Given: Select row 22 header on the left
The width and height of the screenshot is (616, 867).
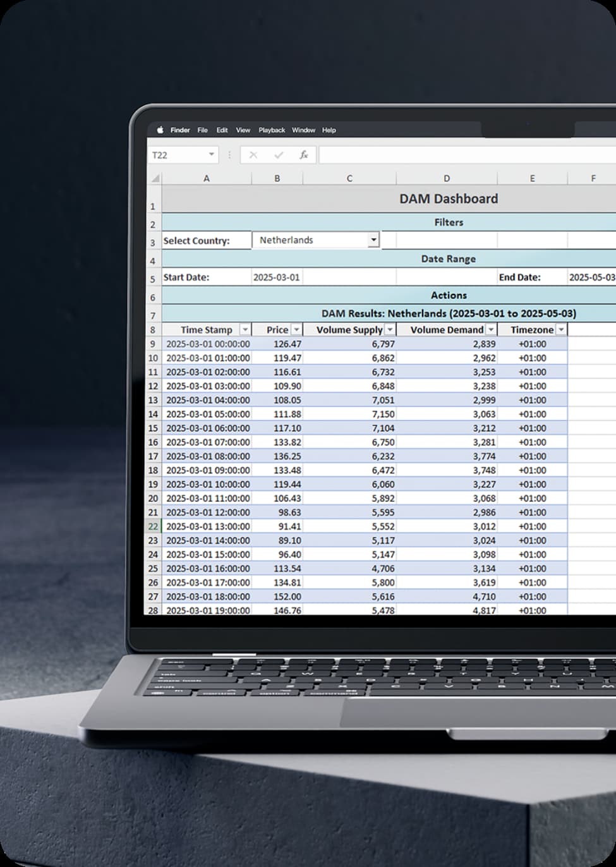Looking at the screenshot, I should [x=152, y=526].
